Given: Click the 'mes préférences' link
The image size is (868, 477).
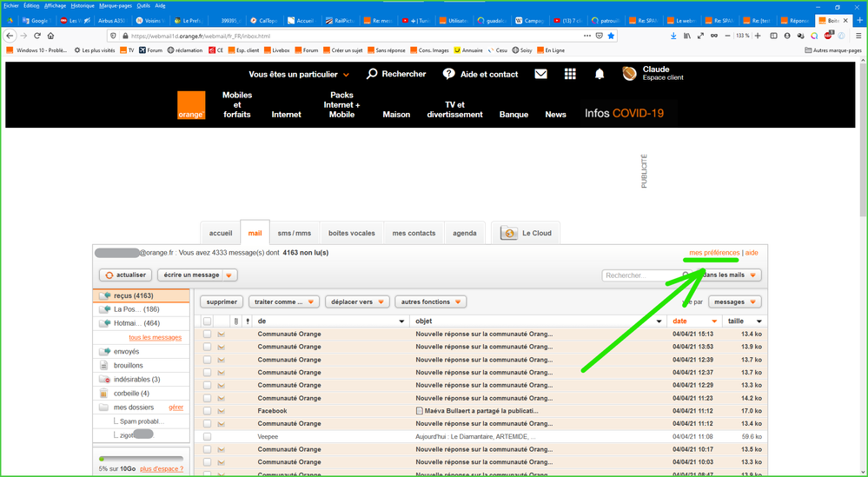Looking at the screenshot, I should coord(714,253).
